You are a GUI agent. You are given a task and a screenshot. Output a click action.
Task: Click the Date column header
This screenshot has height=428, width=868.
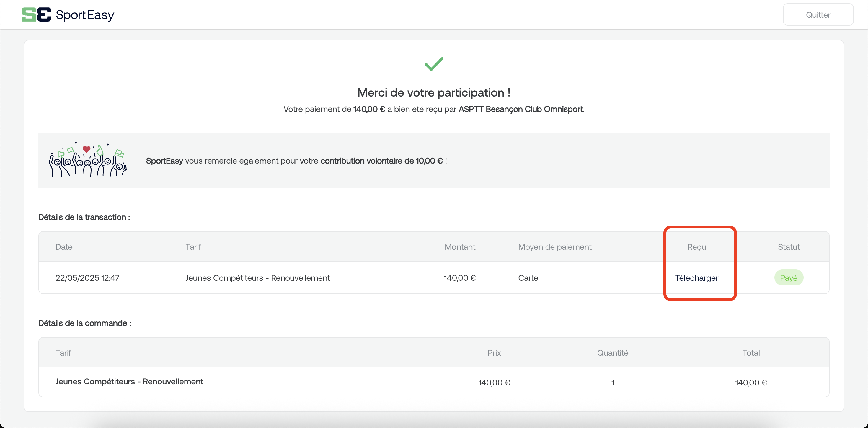pyautogui.click(x=64, y=247)
